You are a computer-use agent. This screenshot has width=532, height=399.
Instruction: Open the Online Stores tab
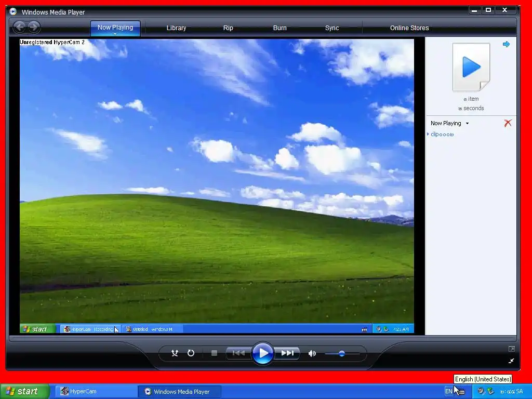click(x=409, y=28)
